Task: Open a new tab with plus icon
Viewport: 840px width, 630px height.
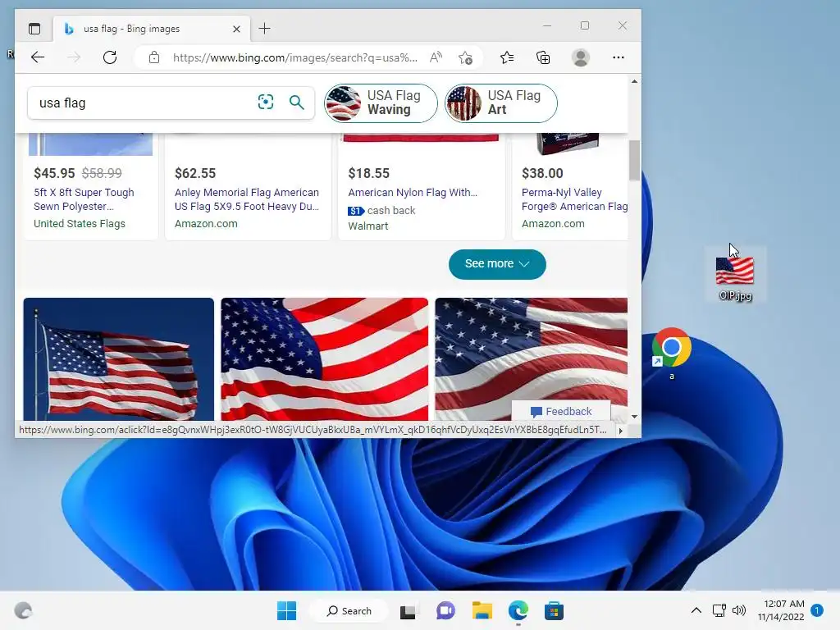Action: pyautogui.click(x=264, y=29)
